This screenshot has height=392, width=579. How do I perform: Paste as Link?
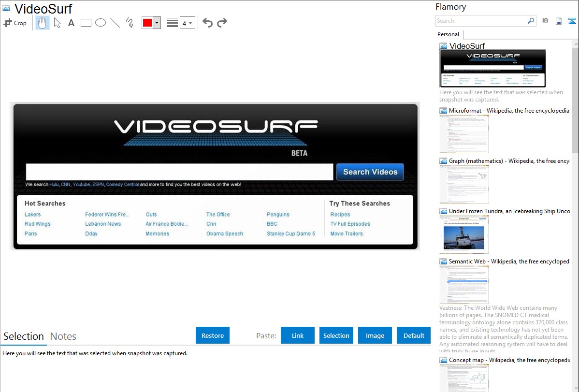point(298,335)
